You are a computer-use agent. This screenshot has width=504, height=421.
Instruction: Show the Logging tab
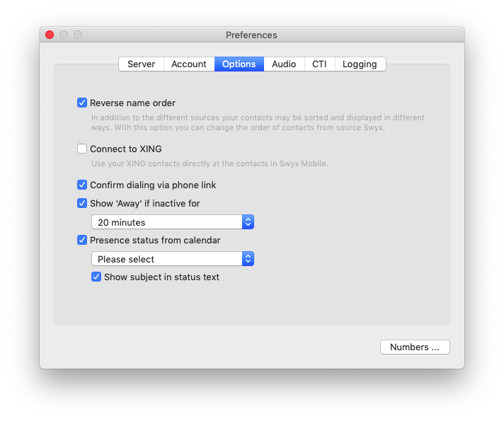point(360,64)
